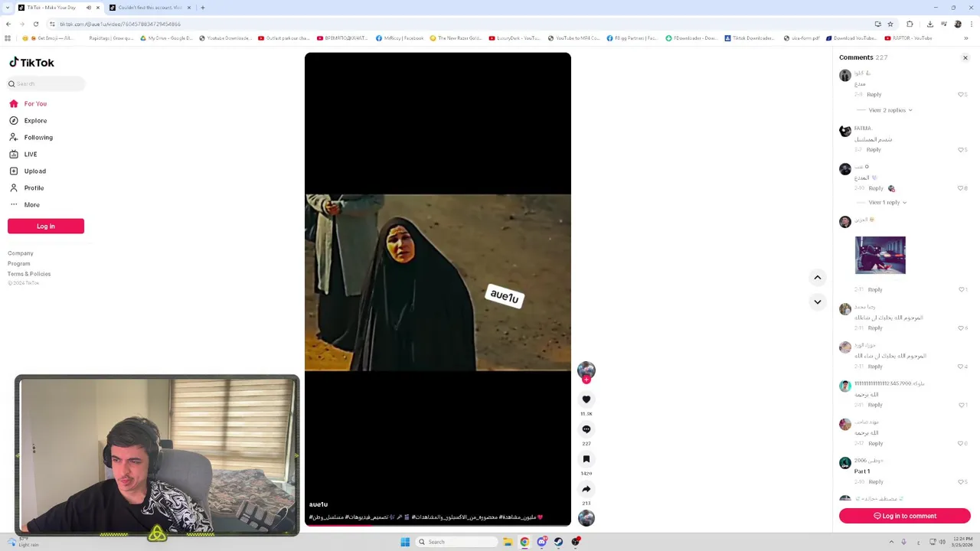The image size is (980, 551).
Task: Expand View 1 reply
Action: pyautogui.click(x=887, y=203)
